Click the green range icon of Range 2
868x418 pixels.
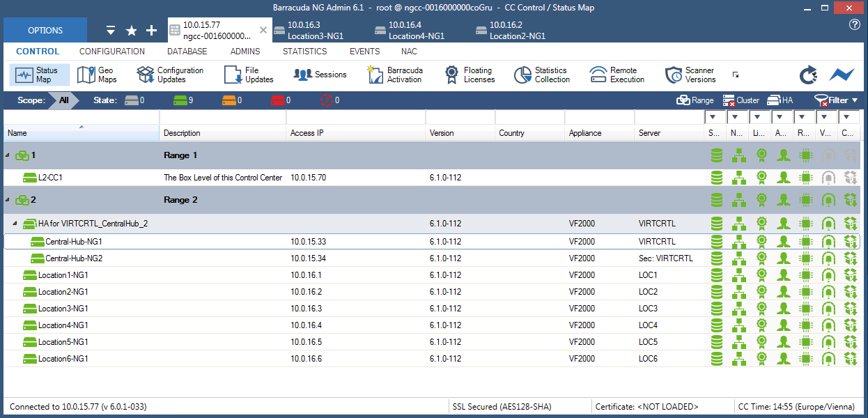(x=22, y=200)
